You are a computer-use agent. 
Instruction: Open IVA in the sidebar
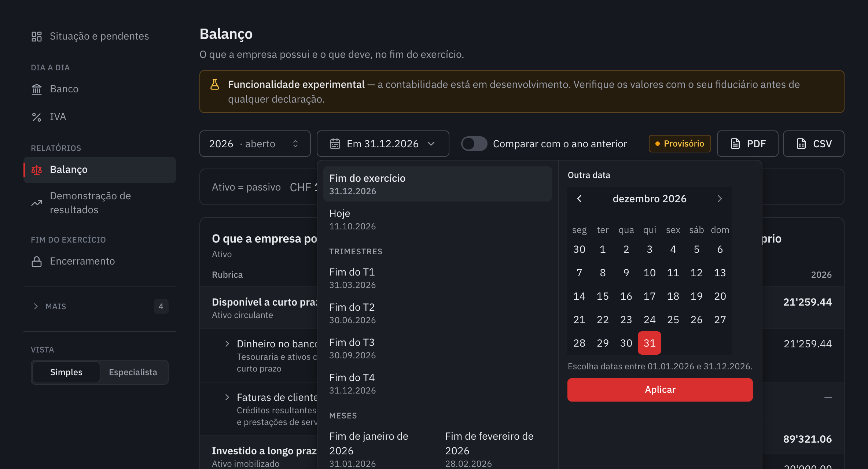pyautogui.click(x=100, y=117)
